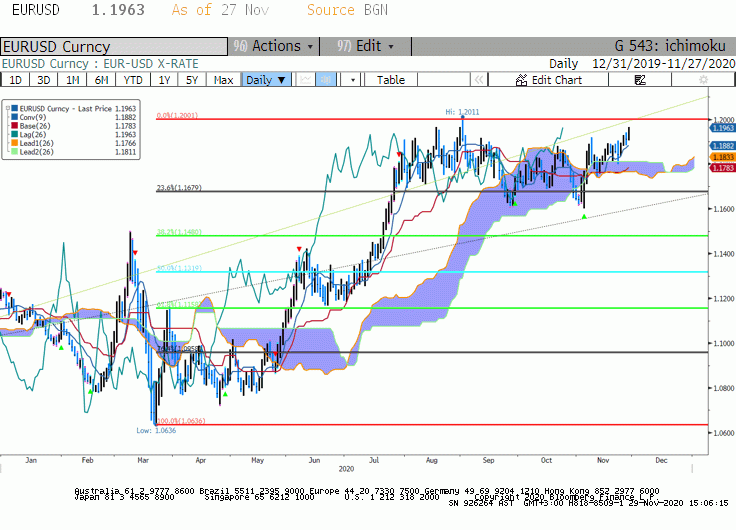736x530 pixels.
Task: Open the Edit dropdown menu
Action: point(366,46)
